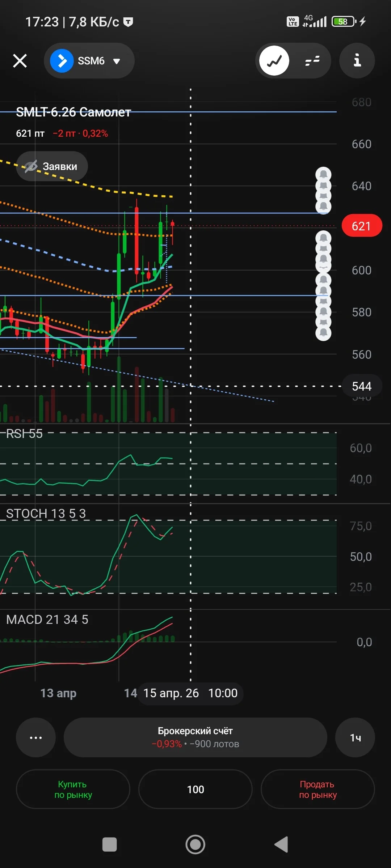Toggle Заявки visibility on chart
Image resolution: width=391 pixels, height=868 pixels.
click(52, 166)
